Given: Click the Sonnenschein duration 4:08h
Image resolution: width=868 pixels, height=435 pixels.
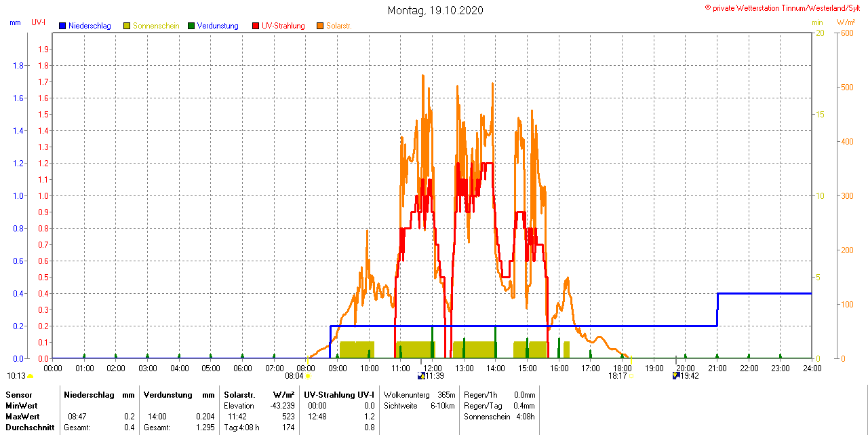Looking at the screenshot, I should point(526,417).
